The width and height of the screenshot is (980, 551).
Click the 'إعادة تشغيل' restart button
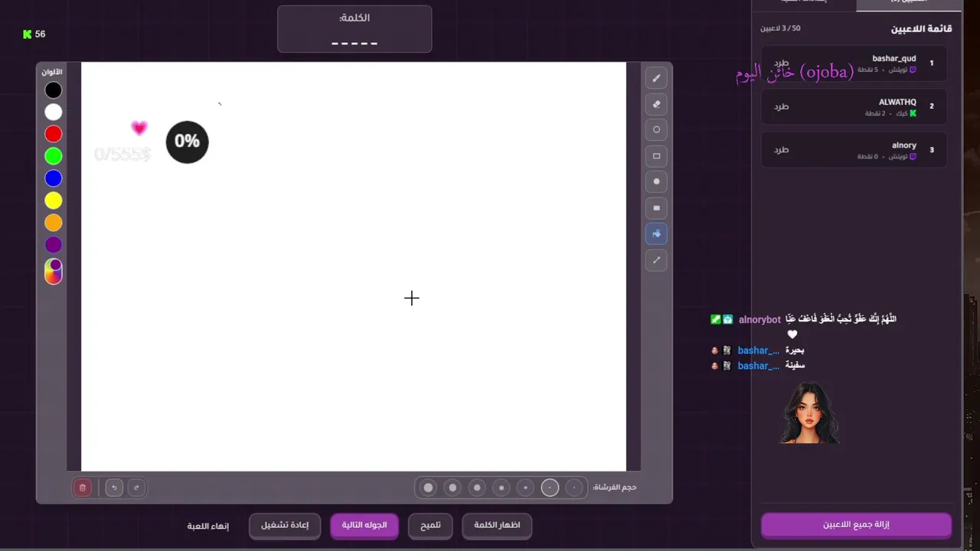pos(285,526)
